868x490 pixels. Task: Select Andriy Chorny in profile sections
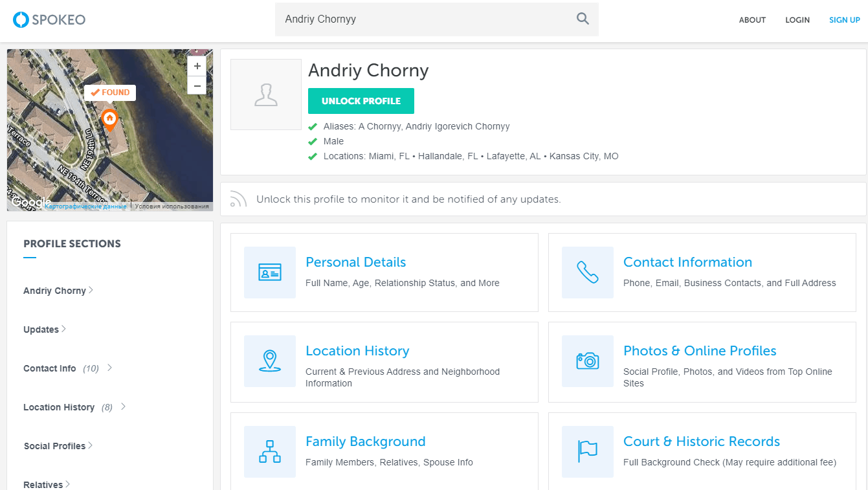pyautogui.click(x=54, y=291)
